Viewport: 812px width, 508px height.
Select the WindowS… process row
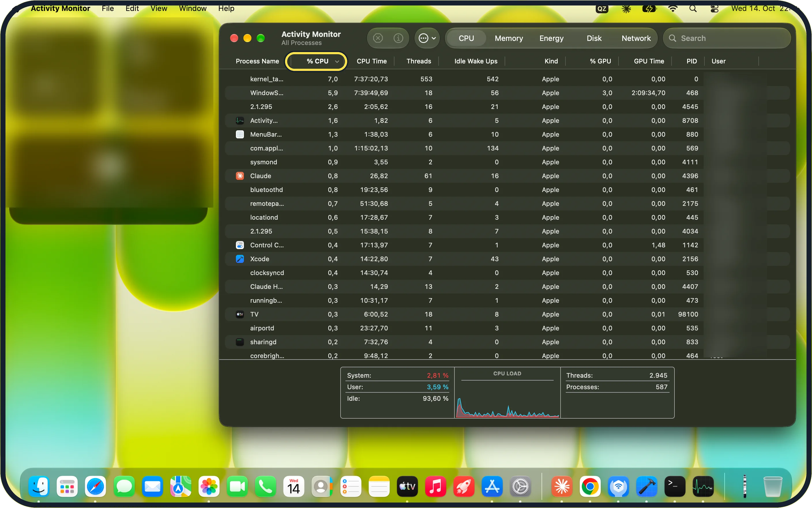pos(507,93)
